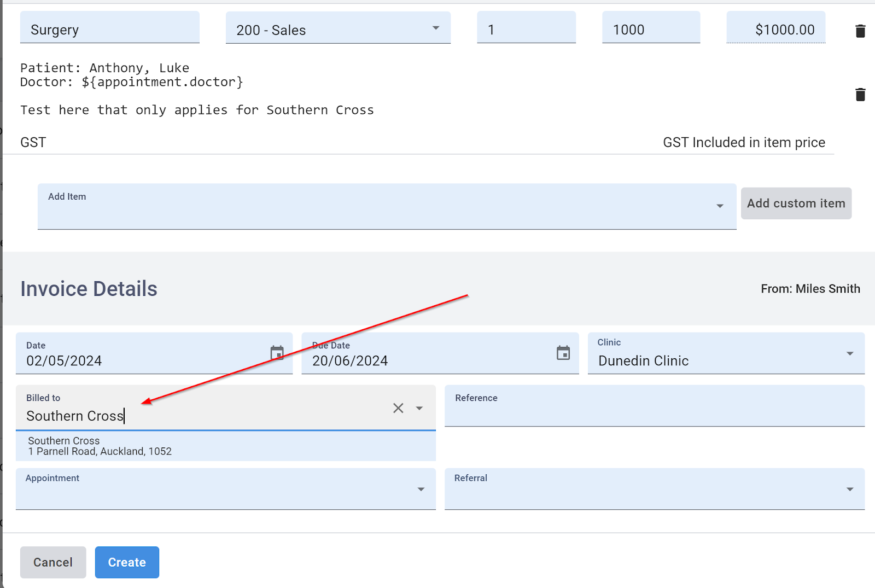Delete the patient description block

point(860,94)
